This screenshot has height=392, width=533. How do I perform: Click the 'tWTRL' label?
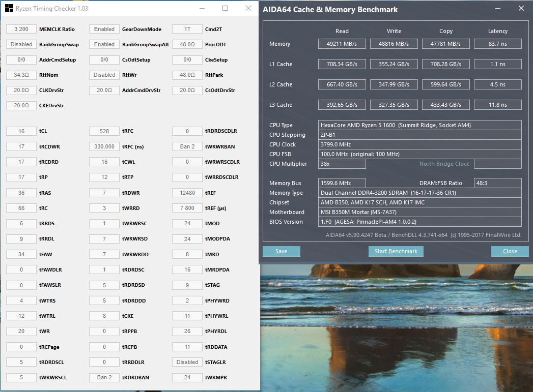(47, 316)
